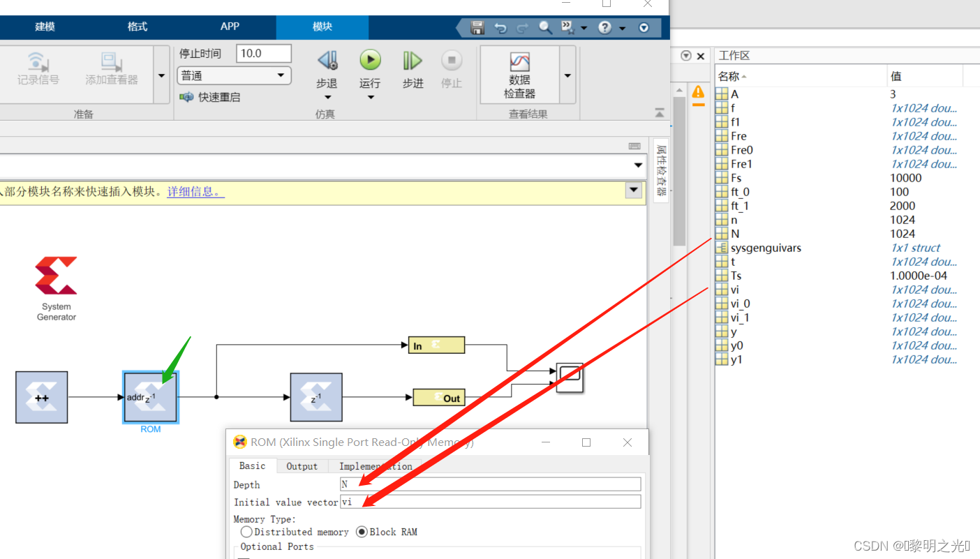Select the Distributed memory radio button
Viewport: 980px width, 559px height.
pyautogui.click(x=247, y=532)
